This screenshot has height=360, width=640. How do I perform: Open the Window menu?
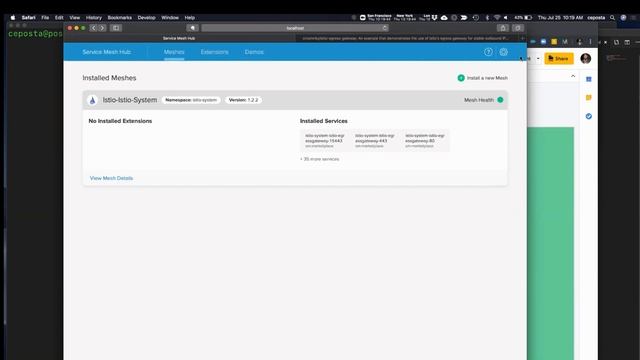(x=170, y=18)
